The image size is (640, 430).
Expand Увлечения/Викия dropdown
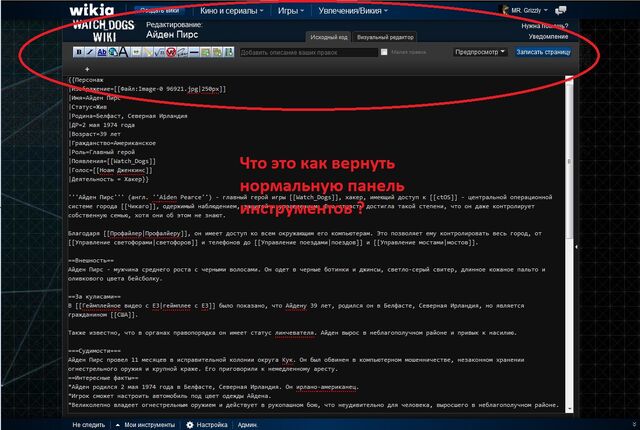click(x=353, y=11)
